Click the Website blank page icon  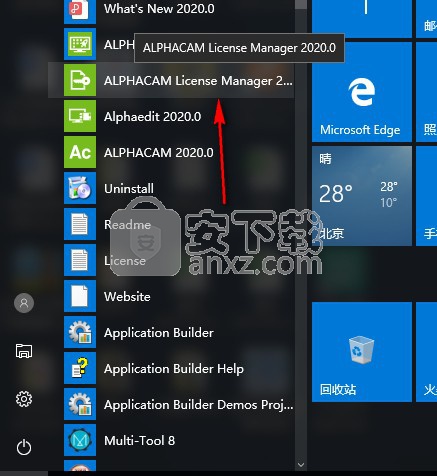coord(80,296)
